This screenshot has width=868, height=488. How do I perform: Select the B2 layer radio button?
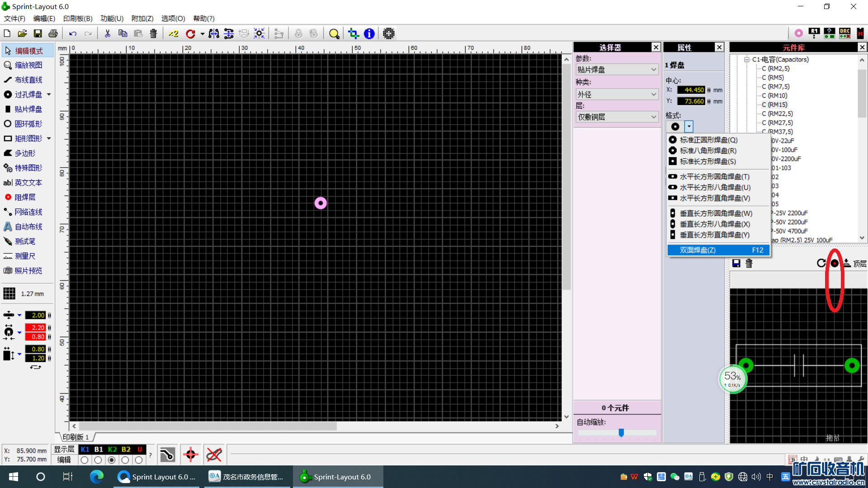click(125, 460)
